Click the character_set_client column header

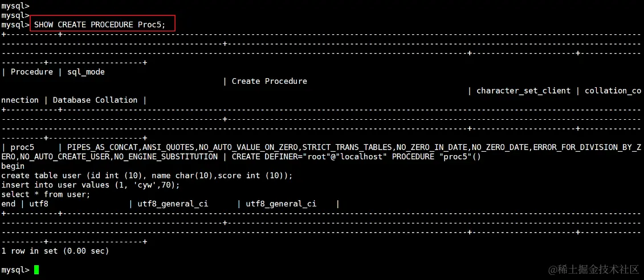coord(523,91)
